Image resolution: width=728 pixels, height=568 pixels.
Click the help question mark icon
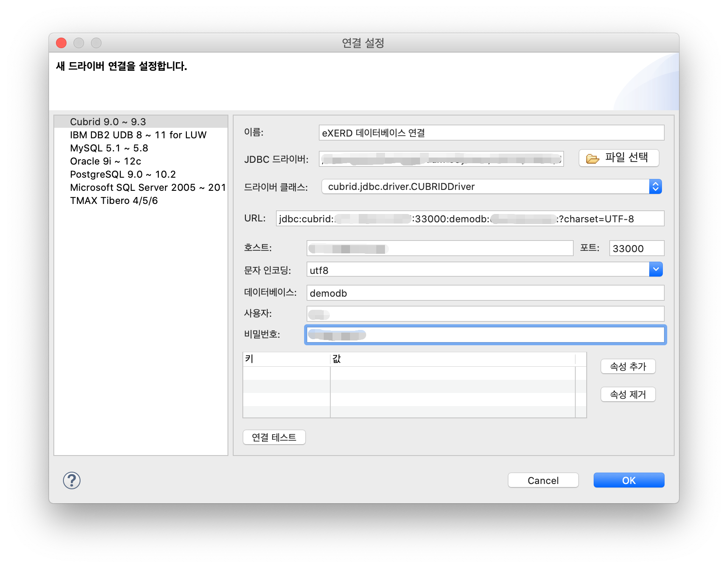tap(72, 480)
